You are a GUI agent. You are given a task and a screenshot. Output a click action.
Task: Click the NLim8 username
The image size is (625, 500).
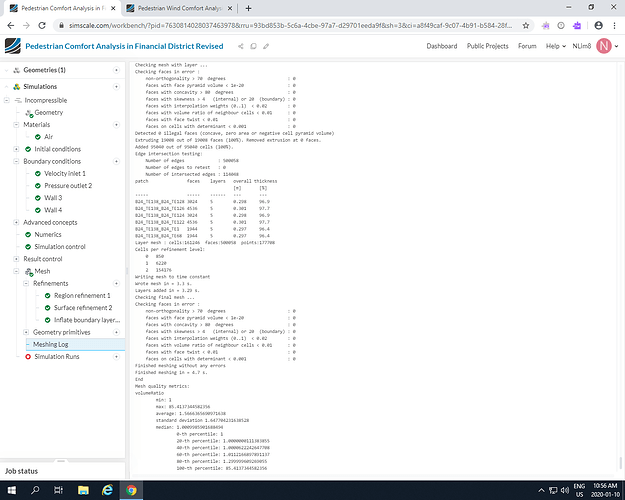(582, 46)
